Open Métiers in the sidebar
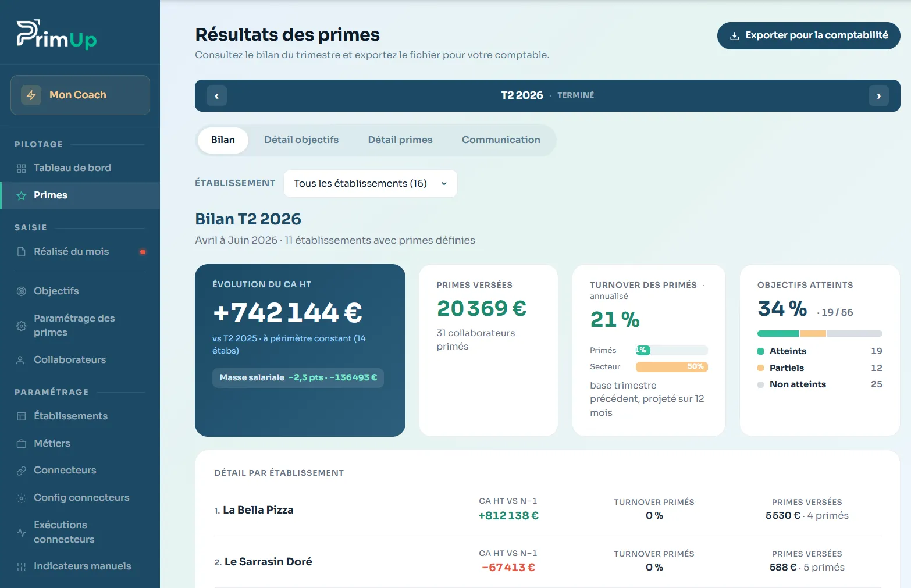 tap(80, 443)
